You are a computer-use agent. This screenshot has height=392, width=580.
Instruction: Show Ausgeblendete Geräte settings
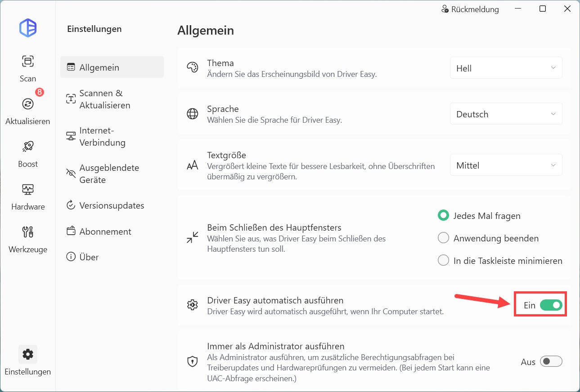click(112, 174)
